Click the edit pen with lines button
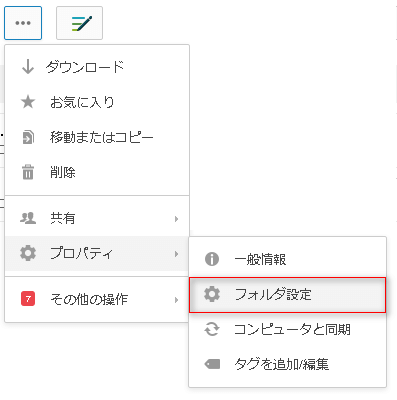 [x=79, y=23]
